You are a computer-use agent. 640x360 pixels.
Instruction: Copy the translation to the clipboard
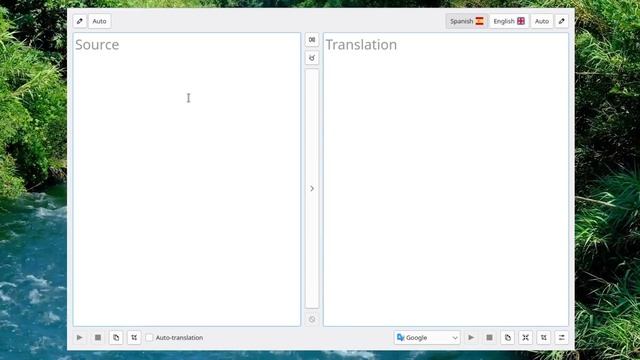pos(507,338)
